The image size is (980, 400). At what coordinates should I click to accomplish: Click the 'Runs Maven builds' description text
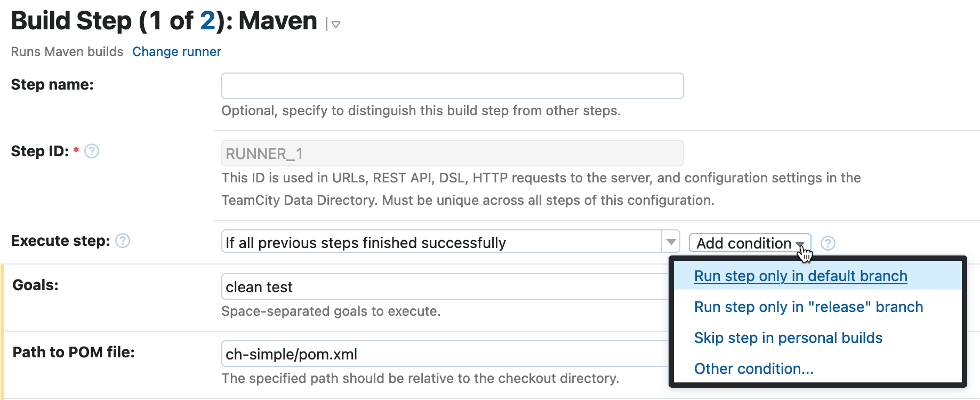click(66, 51)
